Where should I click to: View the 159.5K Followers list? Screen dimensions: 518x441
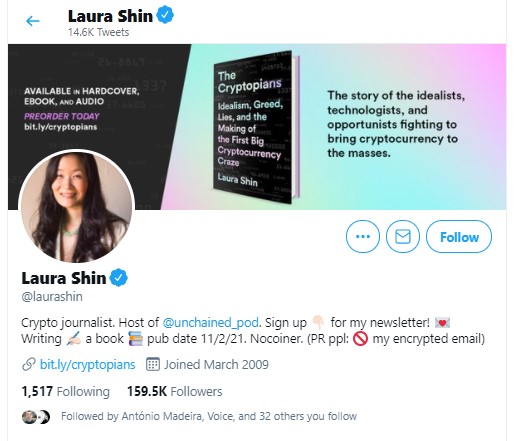click(174, 391)
